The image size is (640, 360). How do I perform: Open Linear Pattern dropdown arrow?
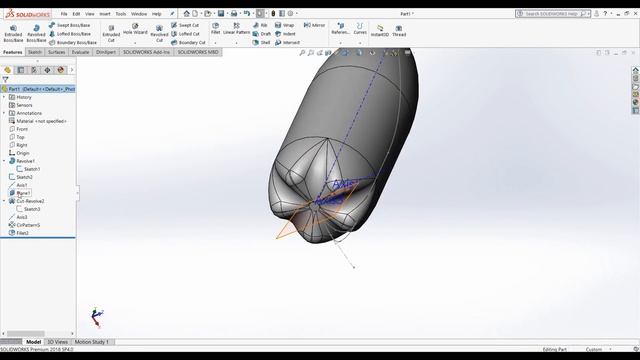point(236,43)
